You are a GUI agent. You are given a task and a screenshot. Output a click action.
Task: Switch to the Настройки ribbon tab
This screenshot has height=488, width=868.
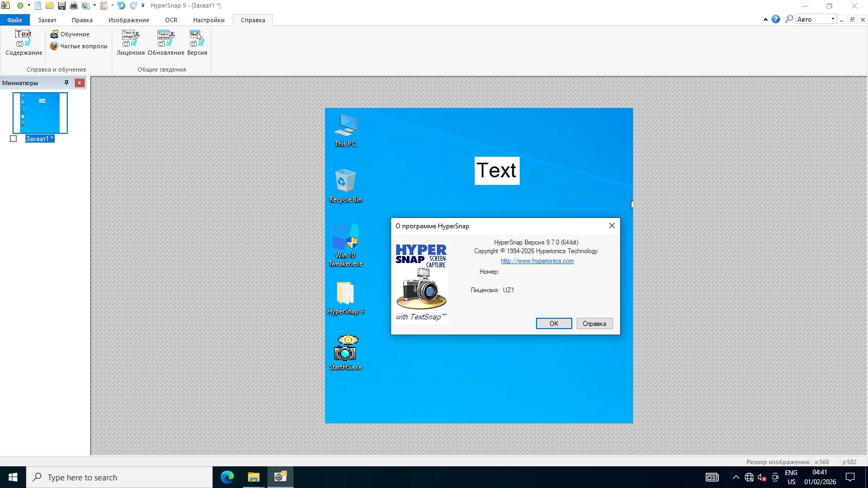[209, 20]
